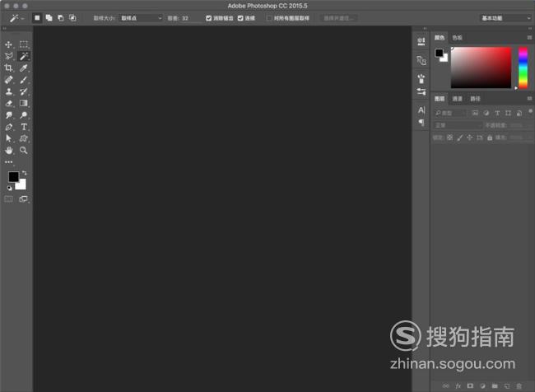Select the Hand tool
This screenshot has height=392, width=535.
click(x=8, y=150)
